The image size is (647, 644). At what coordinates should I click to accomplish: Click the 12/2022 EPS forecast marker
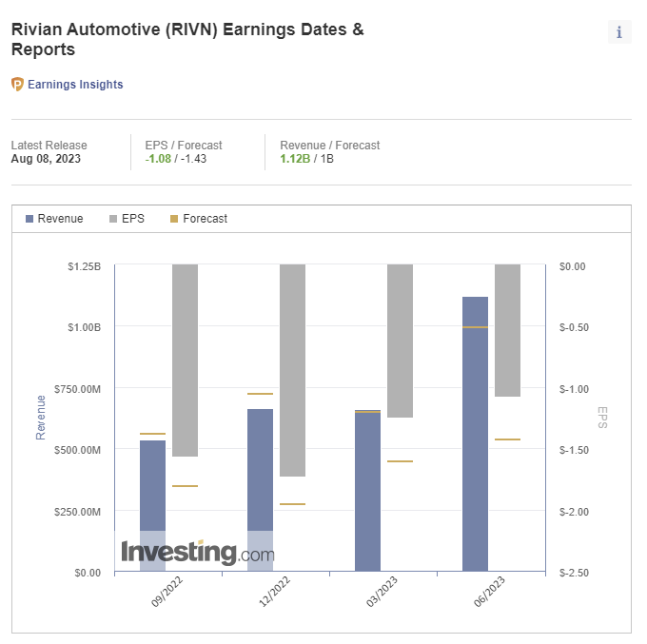click(x=292, y=504)
